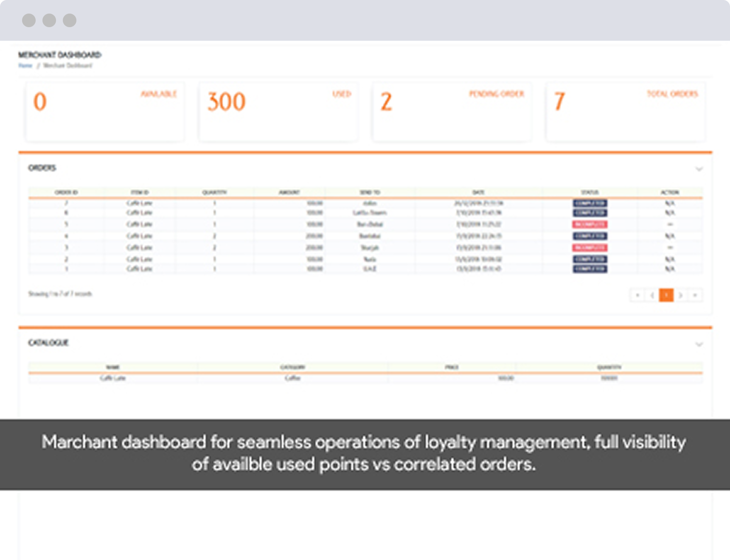Click the Incomplete status badge on order 3

point(590,247)
